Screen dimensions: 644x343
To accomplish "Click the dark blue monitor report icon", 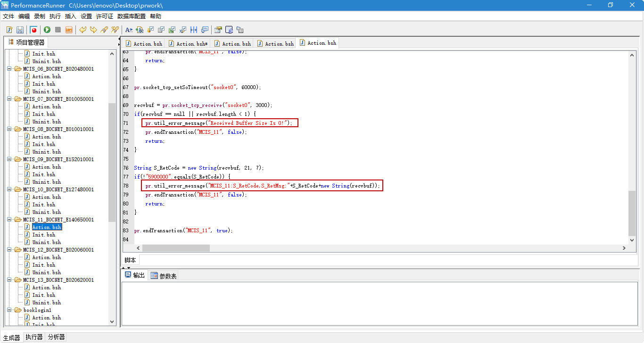I will tap(229, 30).
